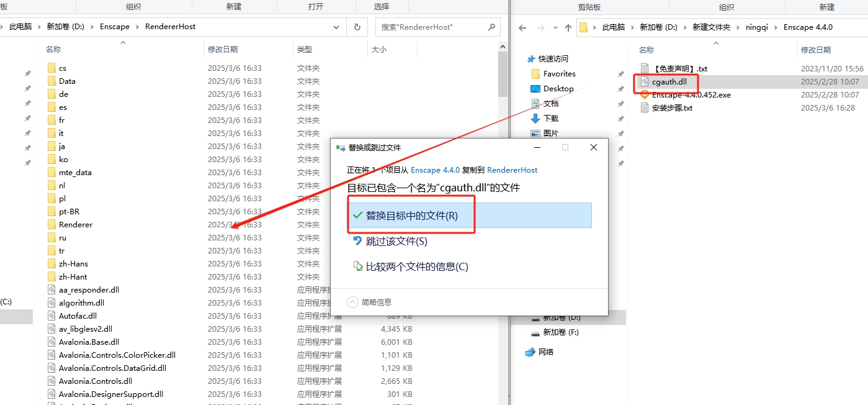Click the magnifier icon in RendererHost search box

[491, 27]
